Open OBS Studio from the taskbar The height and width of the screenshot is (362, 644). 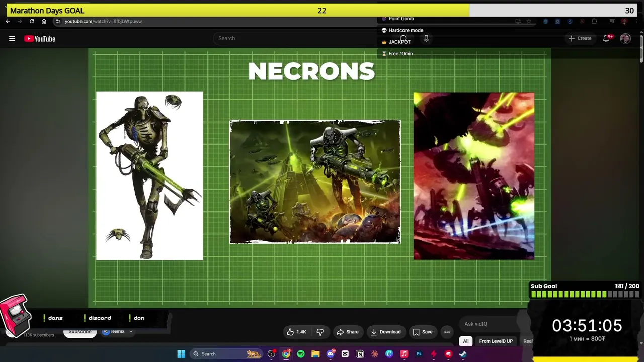(272, 354)
